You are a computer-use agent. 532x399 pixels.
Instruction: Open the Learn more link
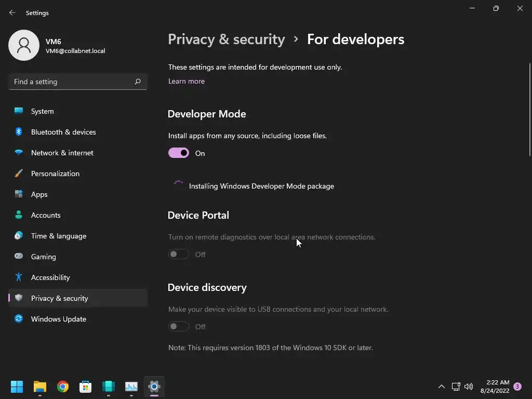[x=187, y=81]
